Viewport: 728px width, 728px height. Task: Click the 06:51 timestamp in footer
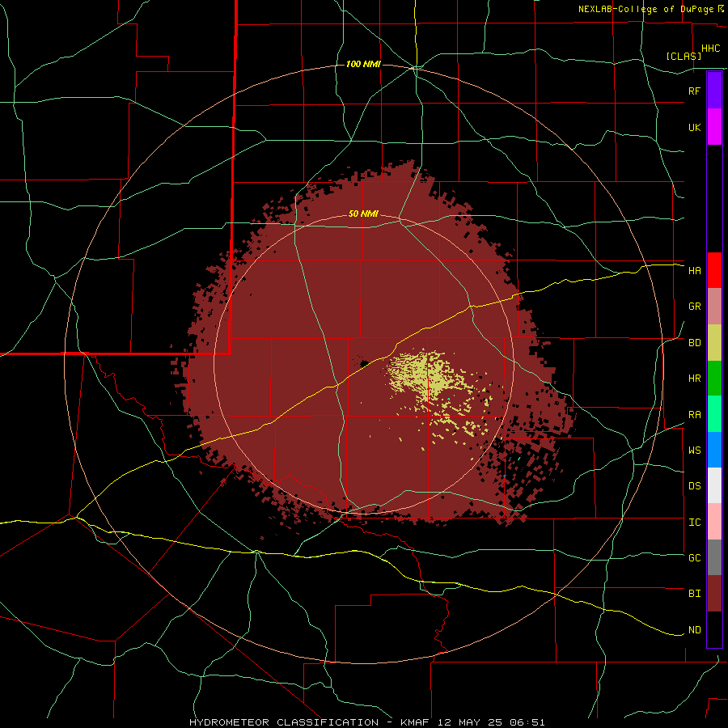[x=526, y=722]
